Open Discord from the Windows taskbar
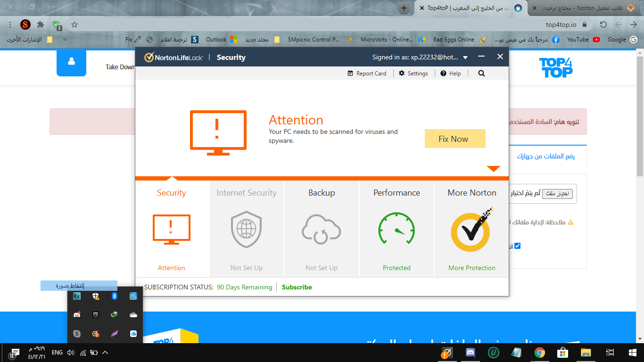This screenshot has height=362, width=644. coord(470,353)
